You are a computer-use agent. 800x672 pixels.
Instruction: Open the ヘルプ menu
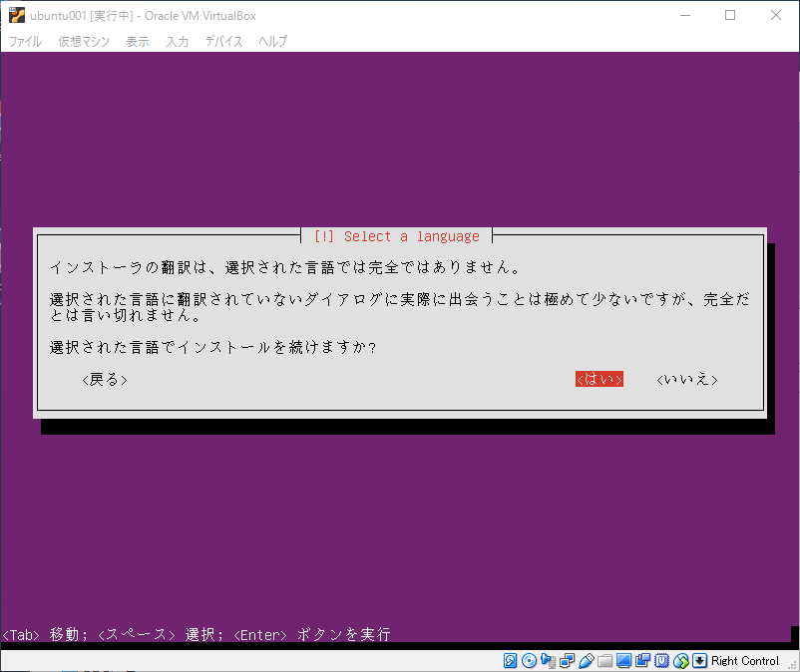click(273, 41)
